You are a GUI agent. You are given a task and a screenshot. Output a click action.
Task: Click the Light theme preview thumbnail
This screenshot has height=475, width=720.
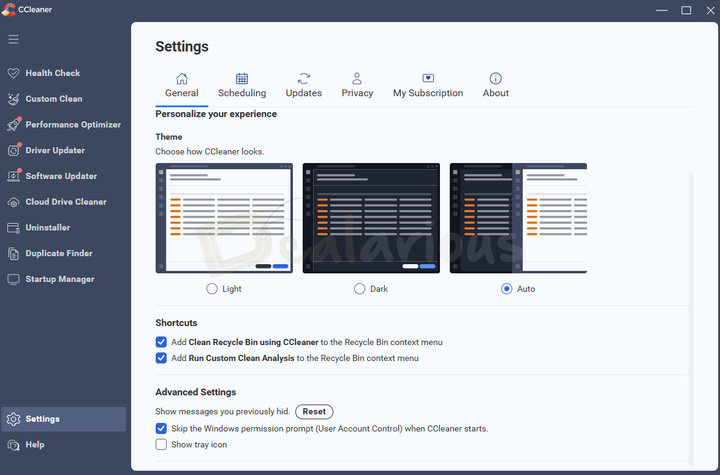[224, 218]
